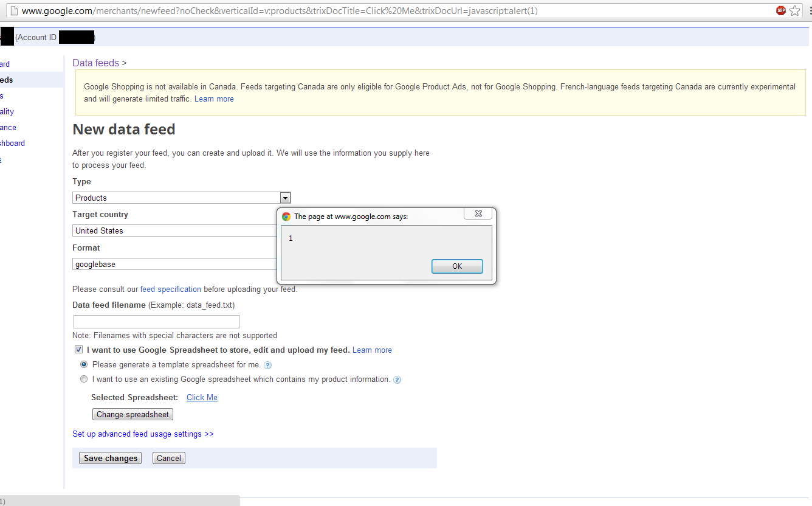This screenshot has height=506, width=812.
Task: Bookmark this page with the star icon
Action: pyautogui.click(x=795, y=10)
